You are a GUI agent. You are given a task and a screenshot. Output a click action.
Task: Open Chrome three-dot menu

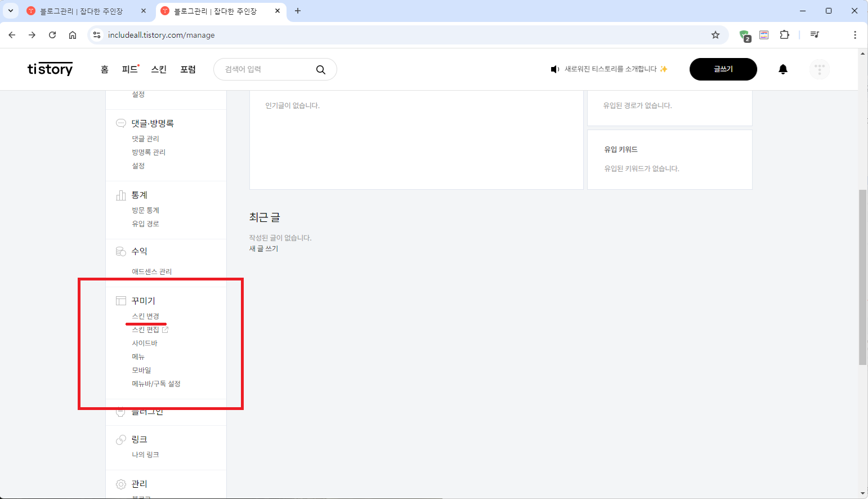coord(855,35)
